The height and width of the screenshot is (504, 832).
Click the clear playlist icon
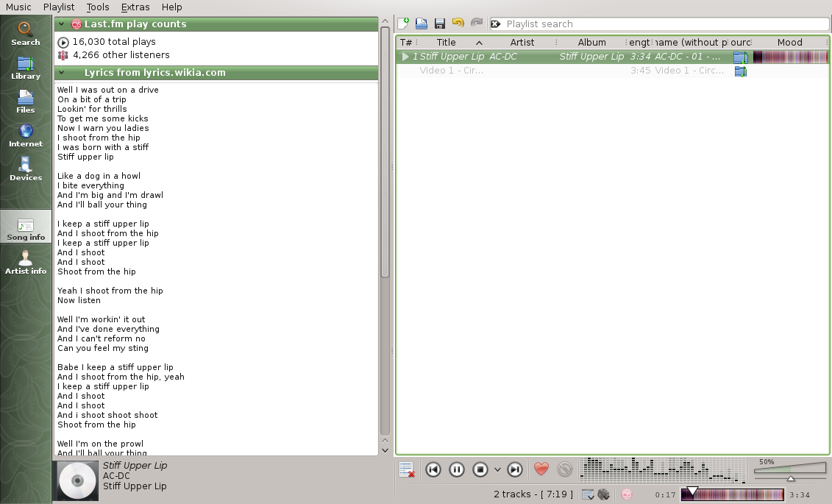pyautogui.click(x=407, y=469)
